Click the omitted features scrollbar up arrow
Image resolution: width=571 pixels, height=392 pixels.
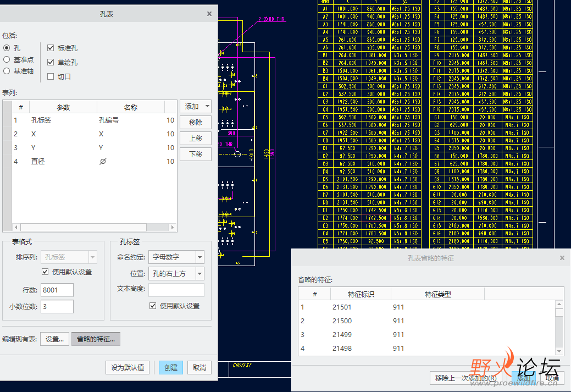click(559, 304)
